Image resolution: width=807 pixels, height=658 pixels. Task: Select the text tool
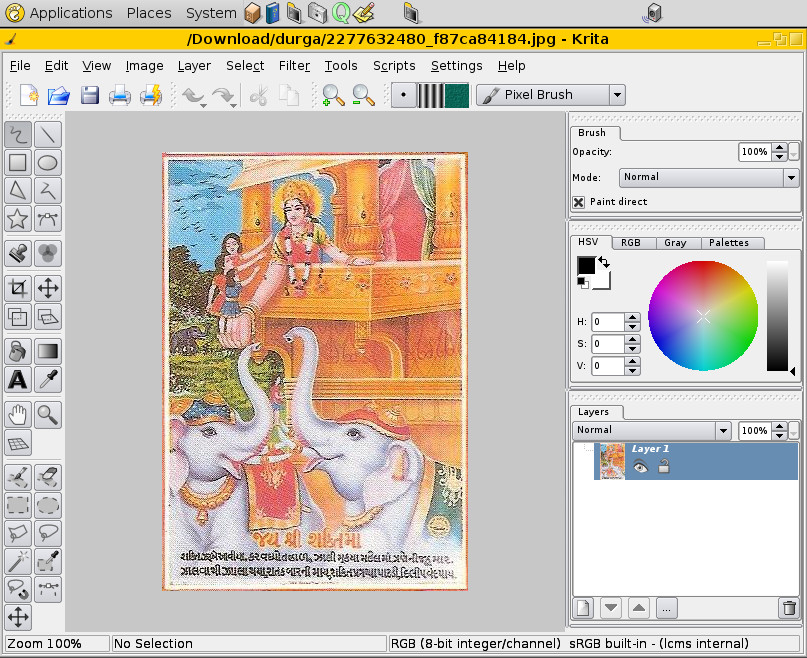(18, 380)
